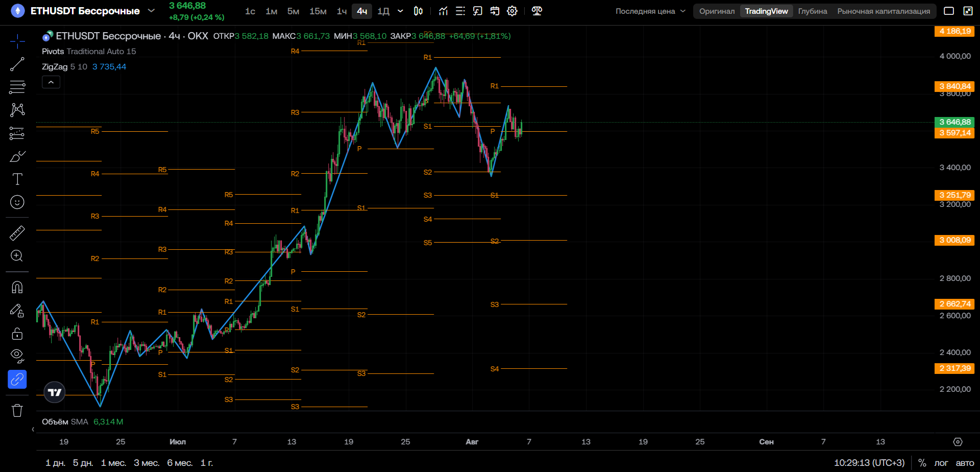The image size is (980, 472).
Task: Select the 15м timeframe
Action: 318,11
